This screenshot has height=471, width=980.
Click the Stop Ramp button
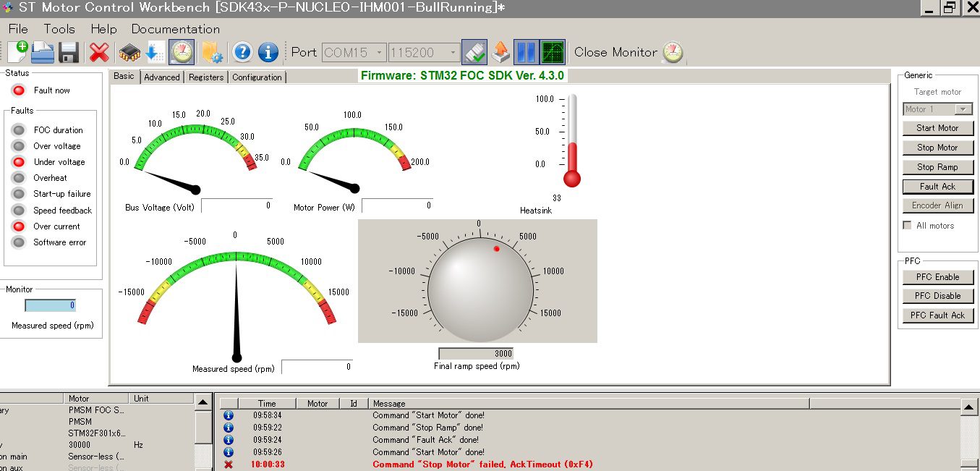[x=938, y=167]
